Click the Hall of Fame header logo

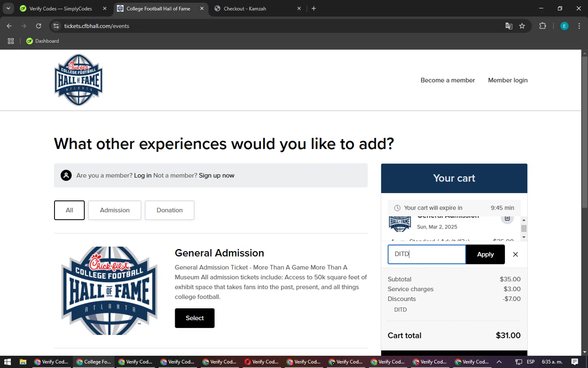coord(78,80)
